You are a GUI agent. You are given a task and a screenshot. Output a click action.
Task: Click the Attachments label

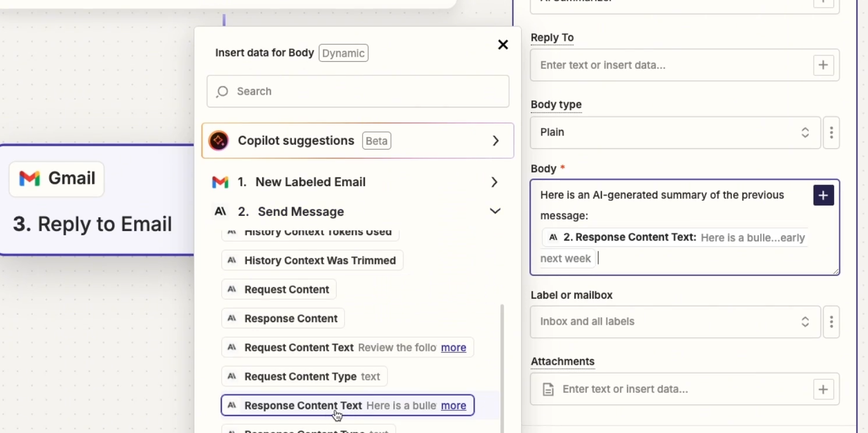coord(563,361)
